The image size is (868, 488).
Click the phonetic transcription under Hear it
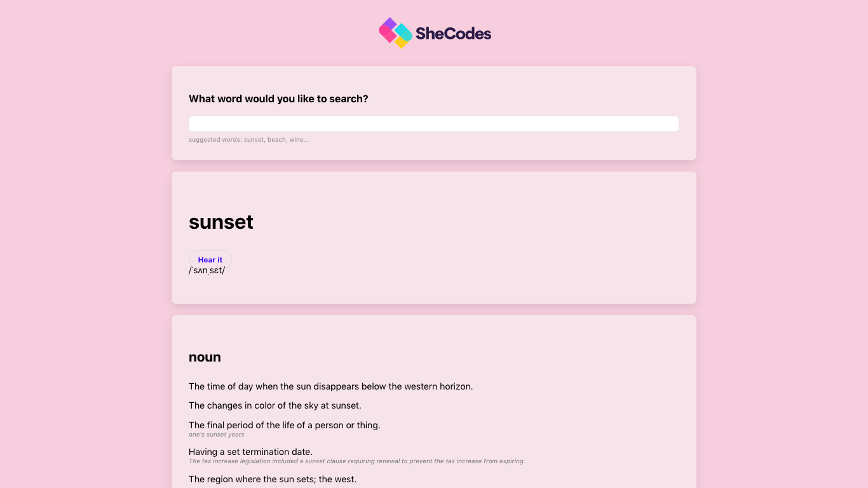pos(207,271)
